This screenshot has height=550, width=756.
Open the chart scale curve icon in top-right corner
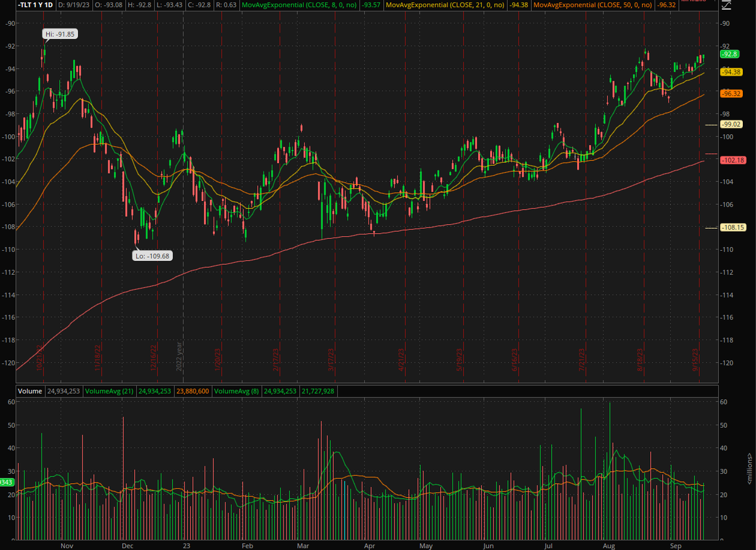click(726, 5)
